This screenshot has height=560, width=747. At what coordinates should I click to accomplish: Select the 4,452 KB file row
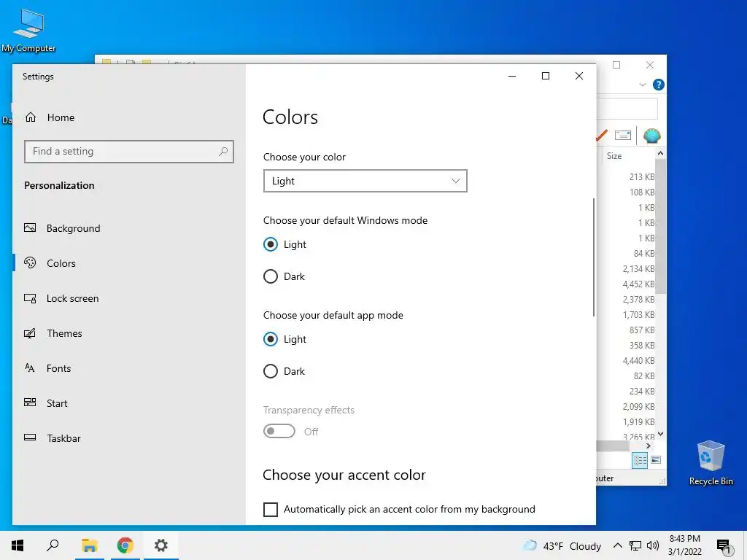point(638,284)
